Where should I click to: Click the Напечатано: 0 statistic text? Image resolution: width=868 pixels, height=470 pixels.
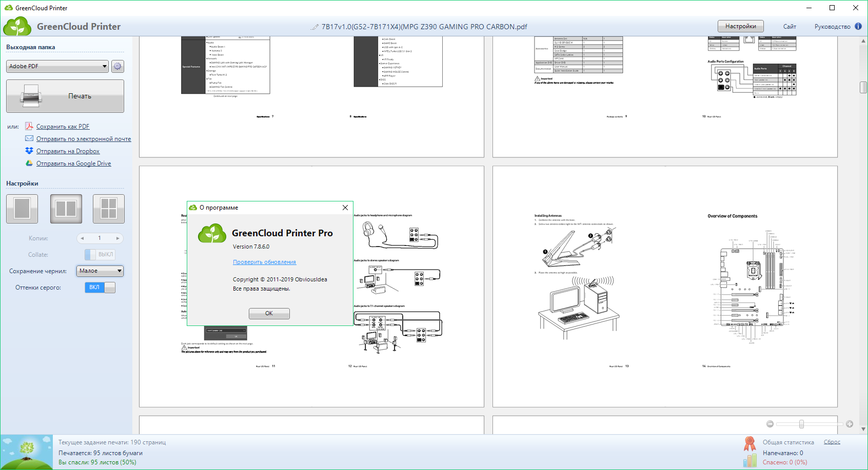[783, 453]
